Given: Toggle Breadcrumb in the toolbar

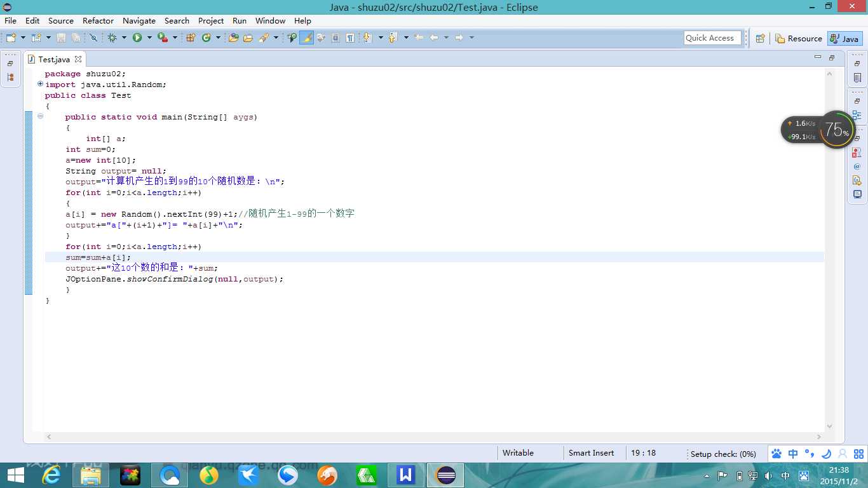Looking at the screenshot, I should [x=292, y=37].
